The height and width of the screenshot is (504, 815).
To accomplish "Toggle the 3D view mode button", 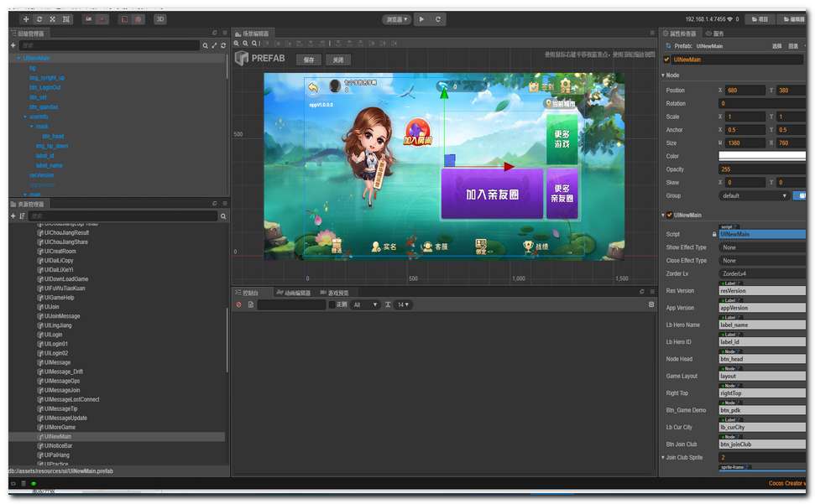I will [x=159, y=18].
